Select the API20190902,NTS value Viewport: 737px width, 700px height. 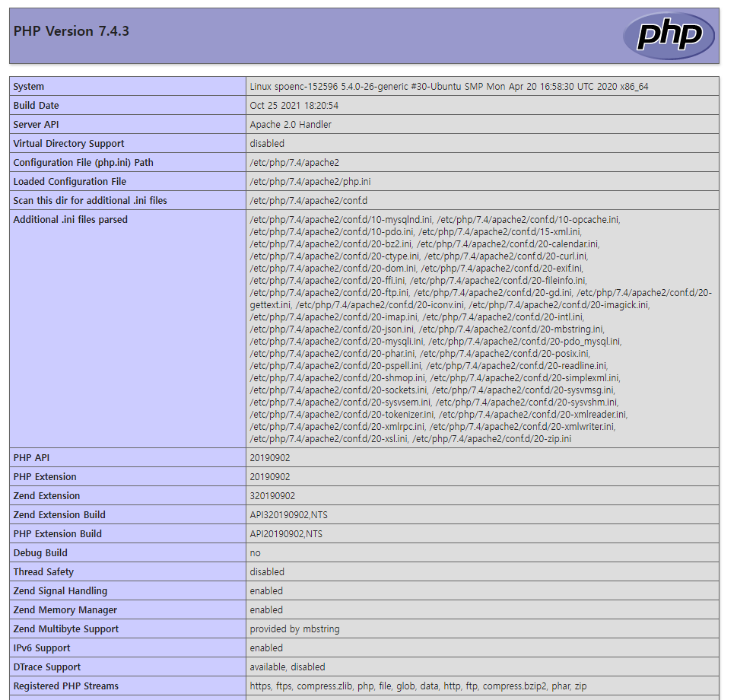tap(286, 534)
